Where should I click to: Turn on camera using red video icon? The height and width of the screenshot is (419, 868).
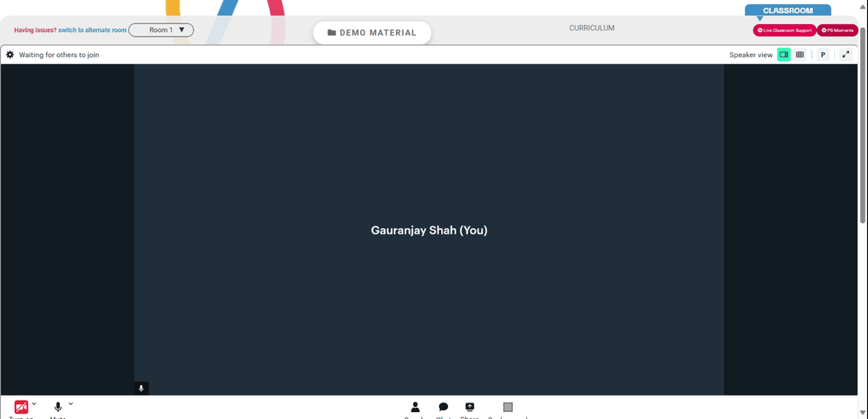pyautogui.click(x=22, y=408)
